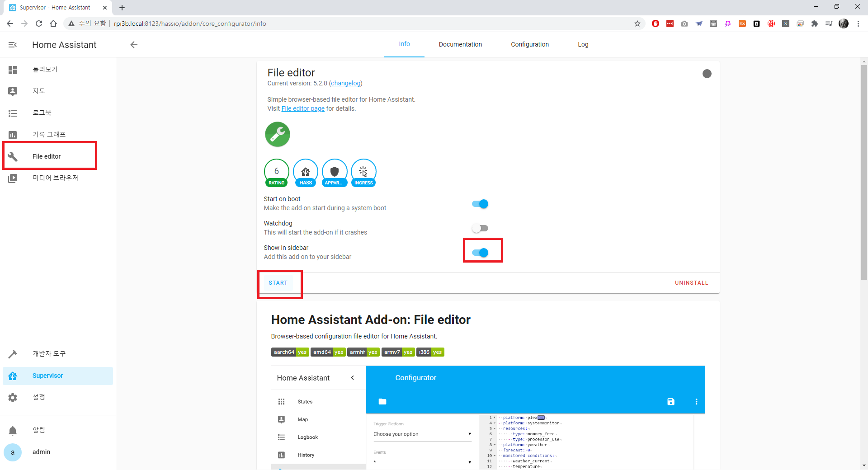
Task: Click the scrollbar down arrow
Action: 864,465
